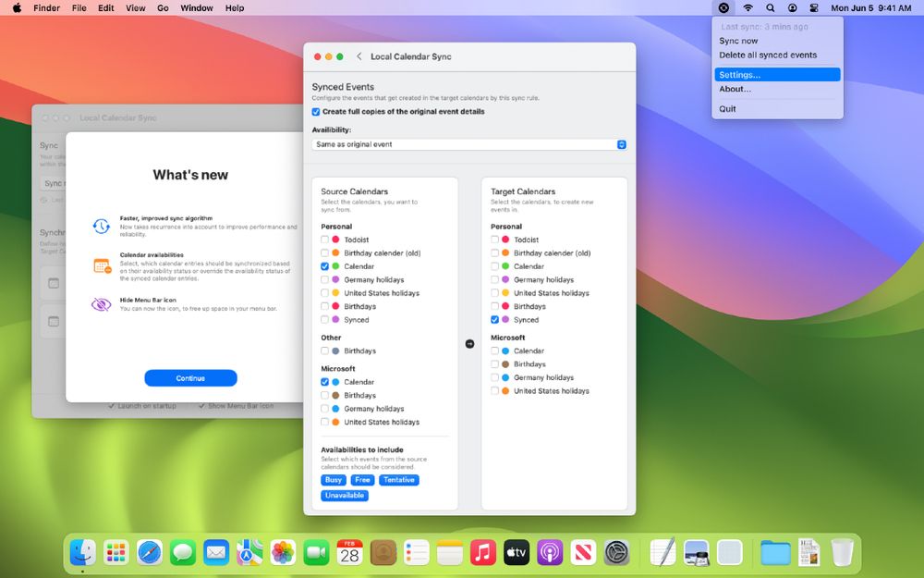
Task: Open System Settings from the Dock
Action: click(617, 553)
